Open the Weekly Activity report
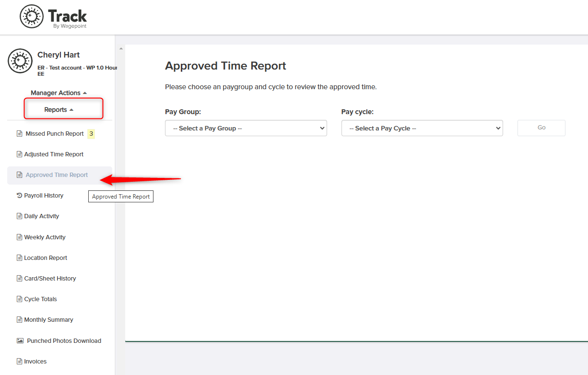 pyautogui.click(x=45, y=237)
